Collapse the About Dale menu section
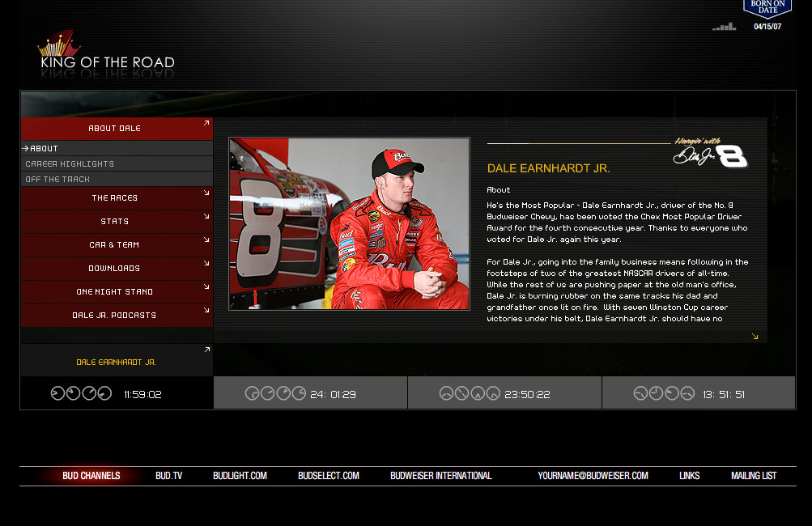The height and width of the screenshot is (526, 812). (115, 129)
